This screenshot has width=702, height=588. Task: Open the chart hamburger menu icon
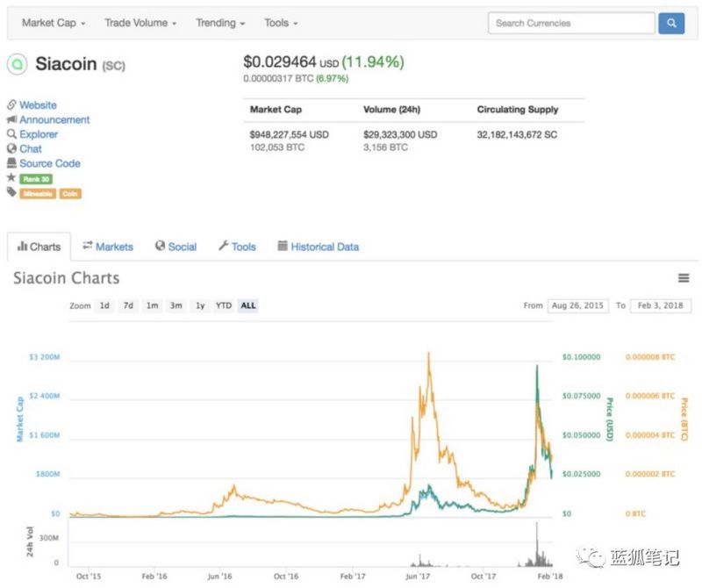click(x=684, y=278)
